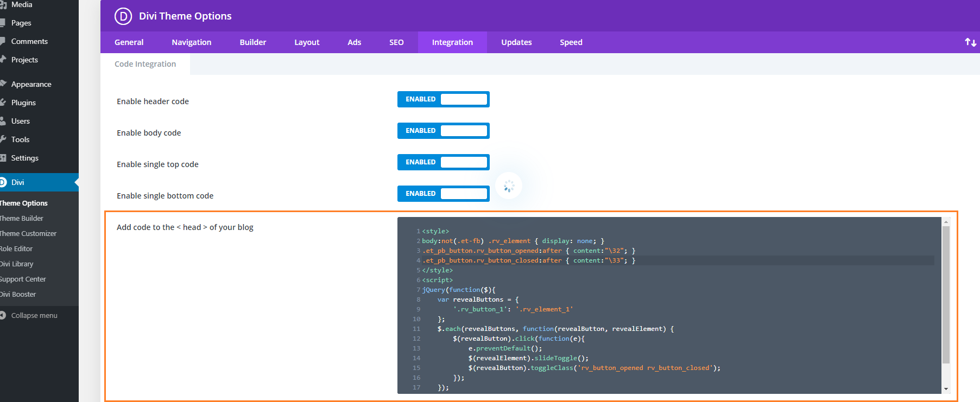980x402 pixels.
Task: Switch to the Layout tab
Action: click(x=307, y=42)
